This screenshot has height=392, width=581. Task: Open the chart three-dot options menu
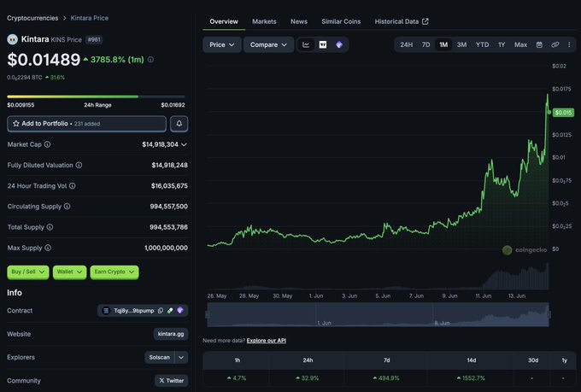569,44
